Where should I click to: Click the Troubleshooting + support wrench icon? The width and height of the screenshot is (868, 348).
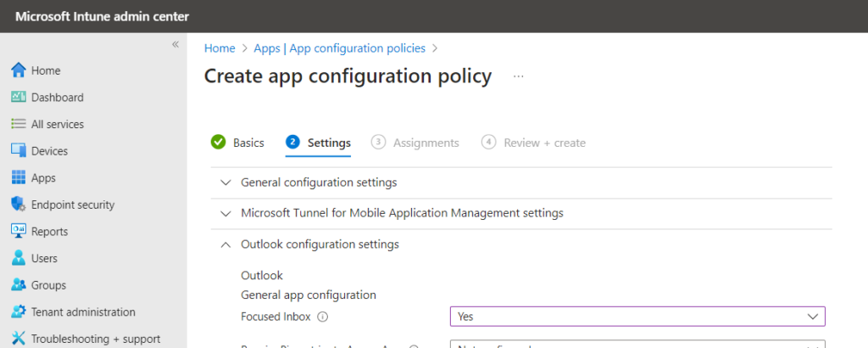coord(19,338)
